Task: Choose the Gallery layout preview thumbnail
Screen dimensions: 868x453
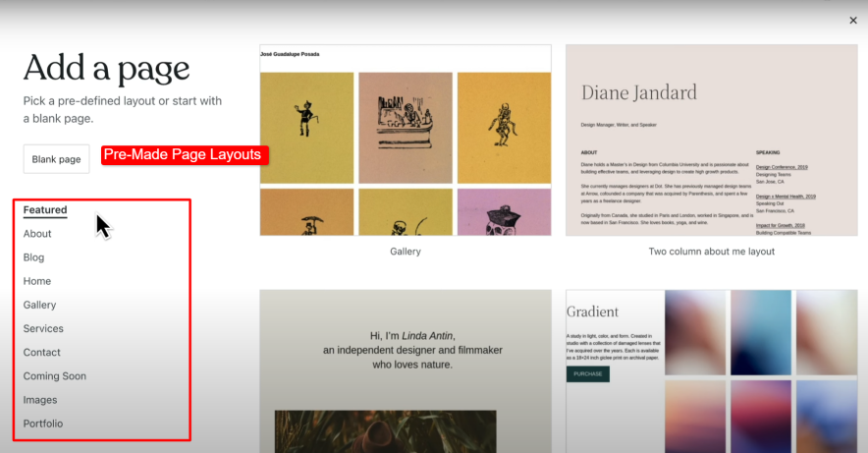Action: pyautogui.click(x=406, y=141)
